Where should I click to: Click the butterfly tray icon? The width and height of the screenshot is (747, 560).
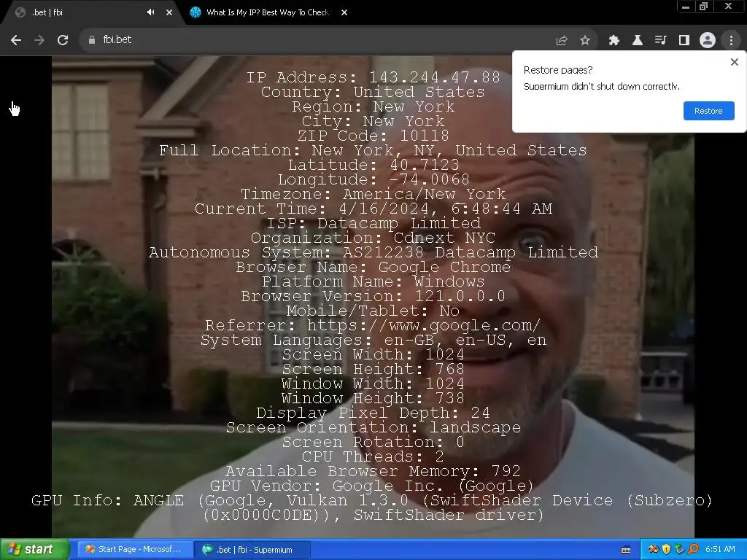[x=653, y=550]
